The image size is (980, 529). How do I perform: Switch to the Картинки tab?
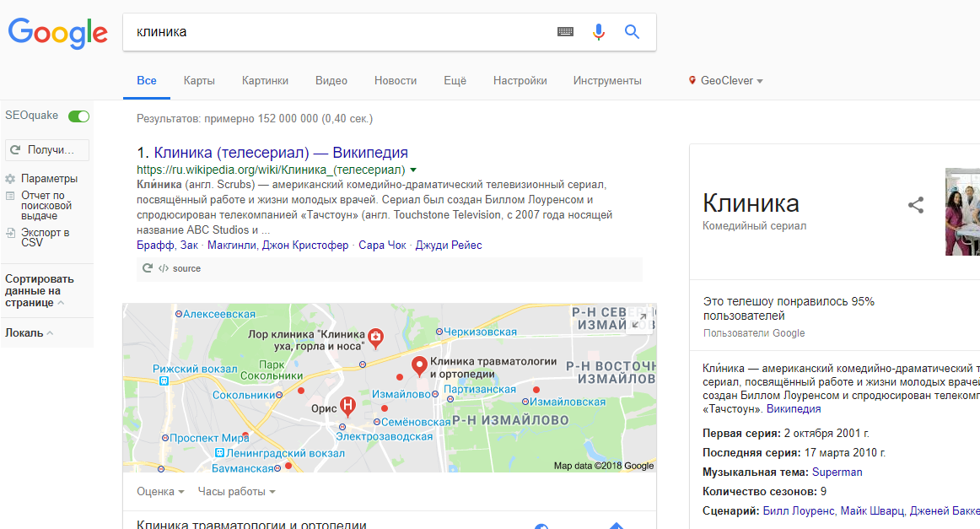265,81
